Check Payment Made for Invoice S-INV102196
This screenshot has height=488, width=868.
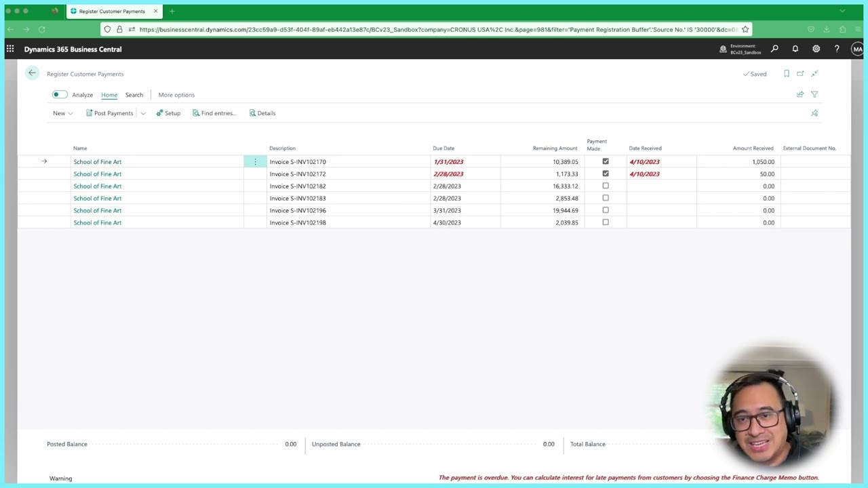pyautogui.click(x=606, y=210)
